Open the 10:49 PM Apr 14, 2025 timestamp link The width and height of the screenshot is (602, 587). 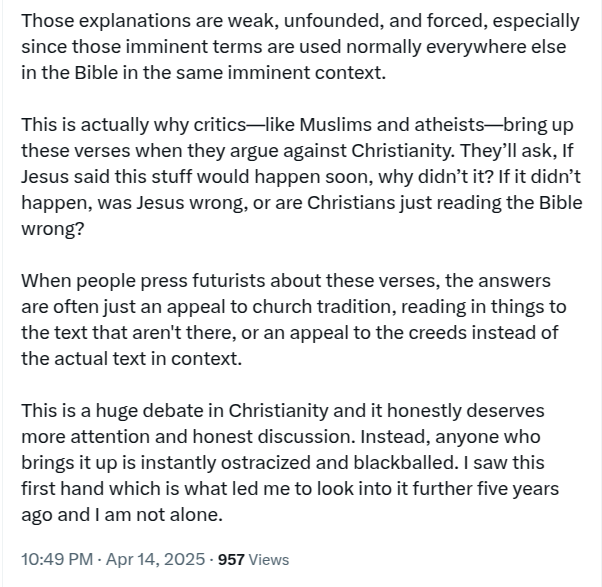tap(112, 560)
